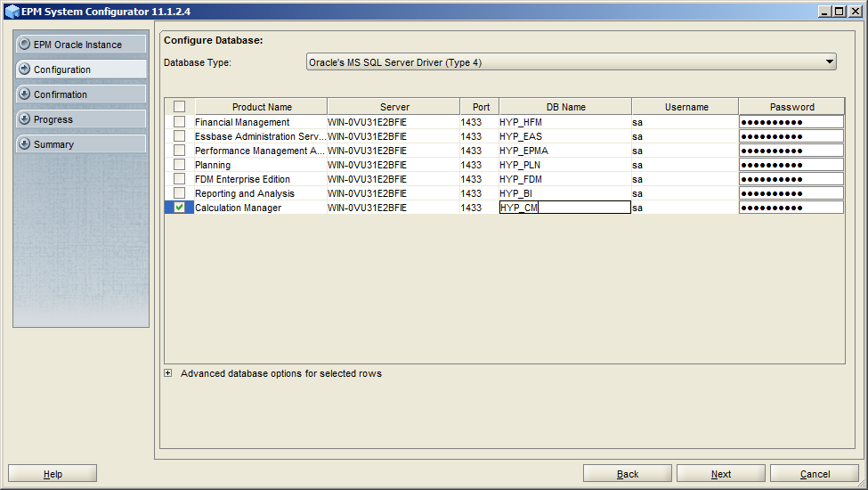Check the Planning row checkbox
This screenshot has width=868, height=490.
tap(179, 165)
